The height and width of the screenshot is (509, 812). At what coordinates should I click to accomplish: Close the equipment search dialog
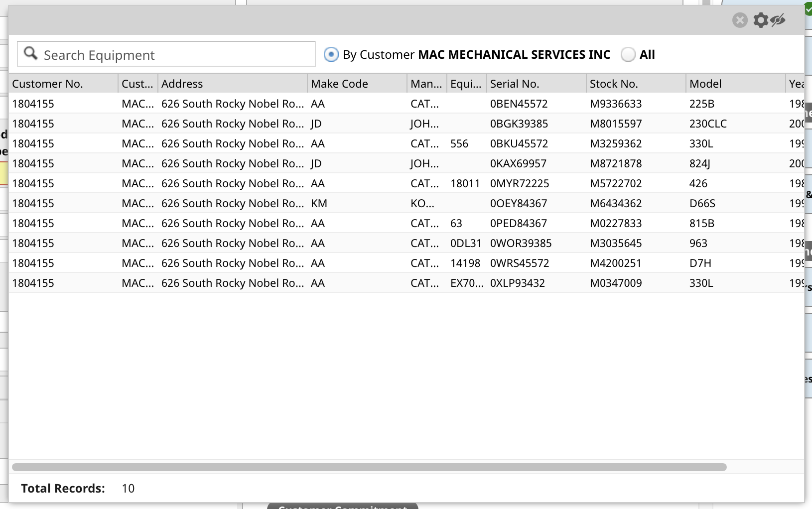click(740, 20)
